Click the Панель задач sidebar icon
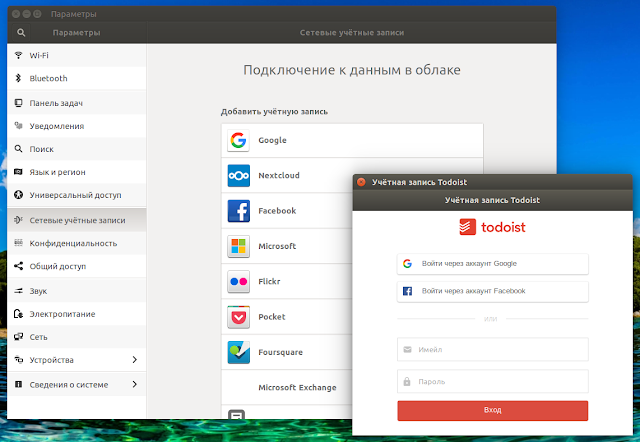 pyautogui.click(x=18, y=103)
